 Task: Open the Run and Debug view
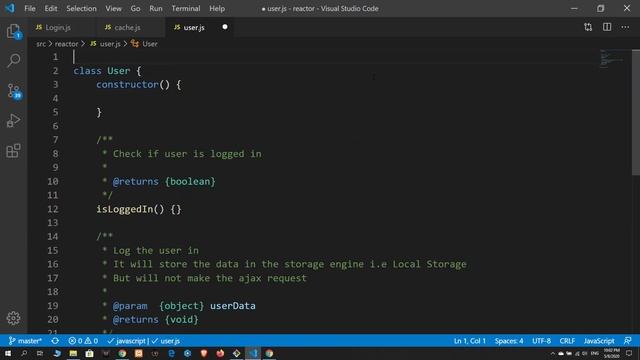point(13,121)
